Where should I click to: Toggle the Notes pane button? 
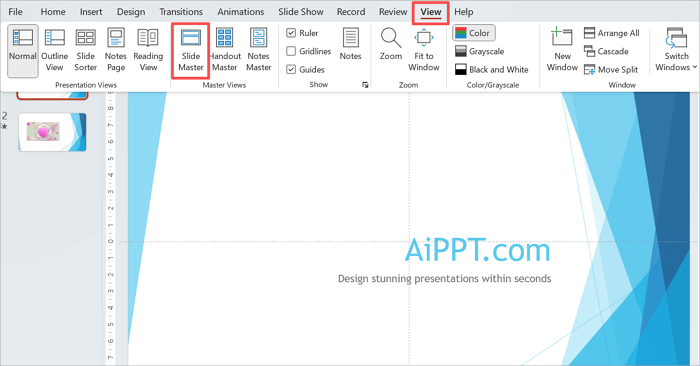[x=350, y=45]
